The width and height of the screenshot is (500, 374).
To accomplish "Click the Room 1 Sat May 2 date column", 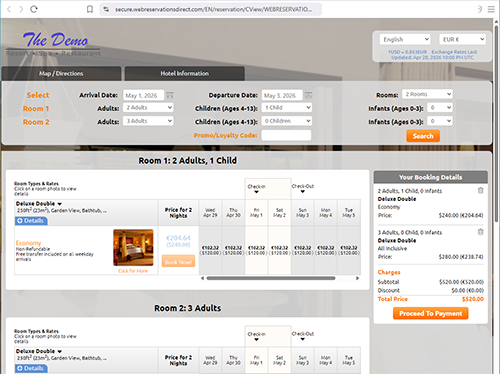I will tap(279, 213).
